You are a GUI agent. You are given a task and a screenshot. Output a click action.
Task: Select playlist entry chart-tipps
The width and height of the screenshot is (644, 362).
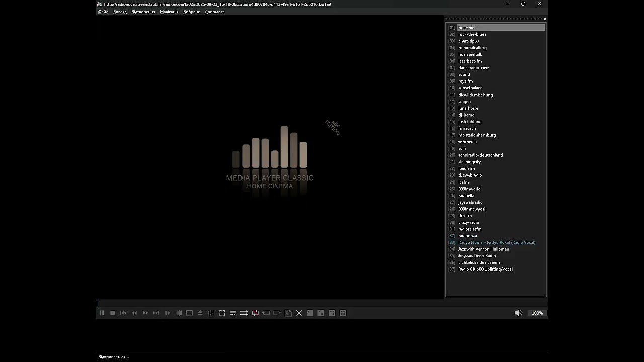[496, 41]
